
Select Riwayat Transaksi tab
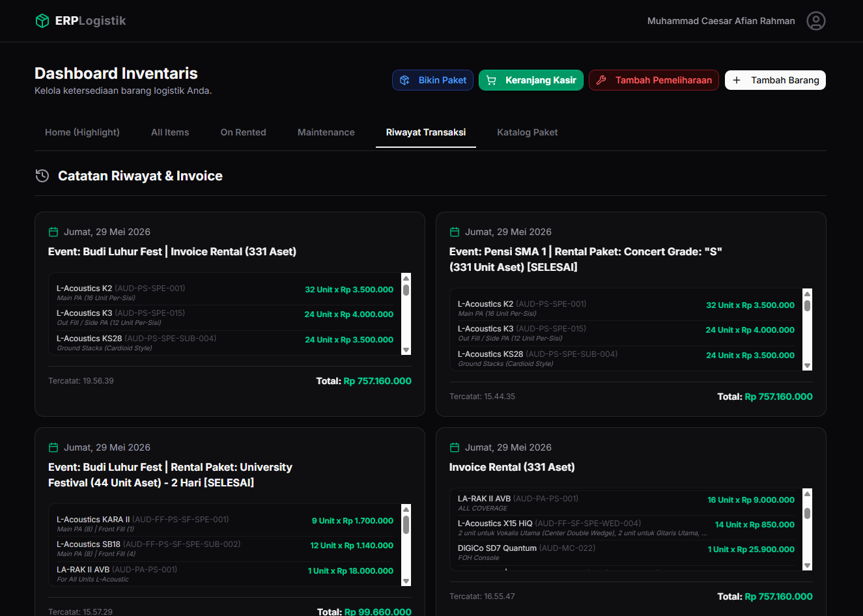[426, 132]
